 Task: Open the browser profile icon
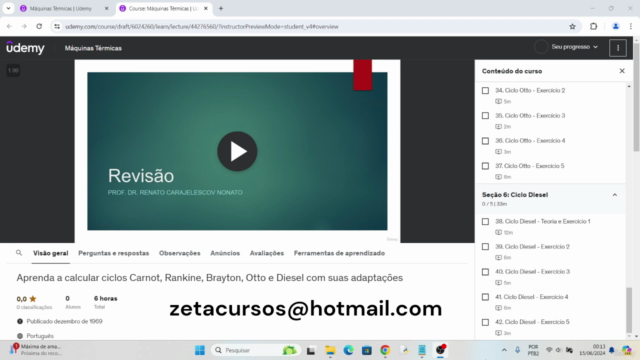tap(616, 27)
